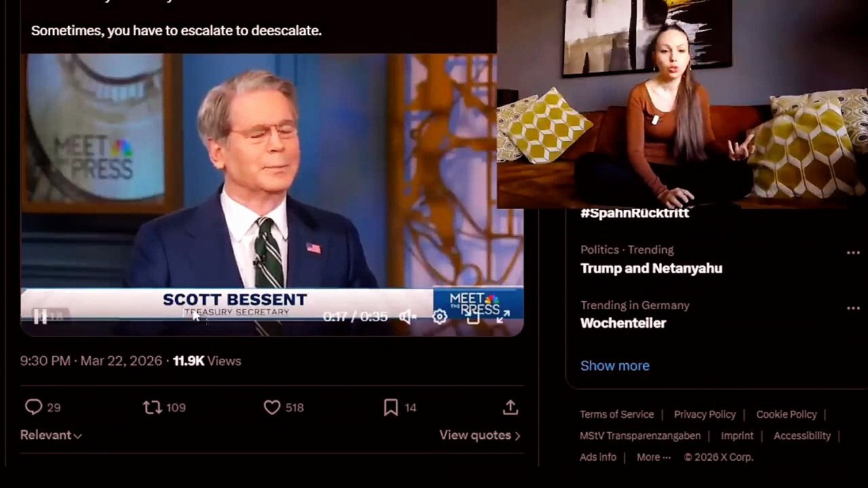Click Show more trends
868x488 pixels.
[615, 365]
